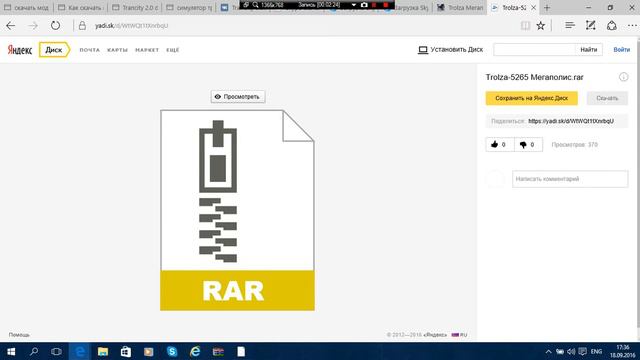Open ПОЧТА in the Yandex menu
640x360 pixels.
coord(89,50)
